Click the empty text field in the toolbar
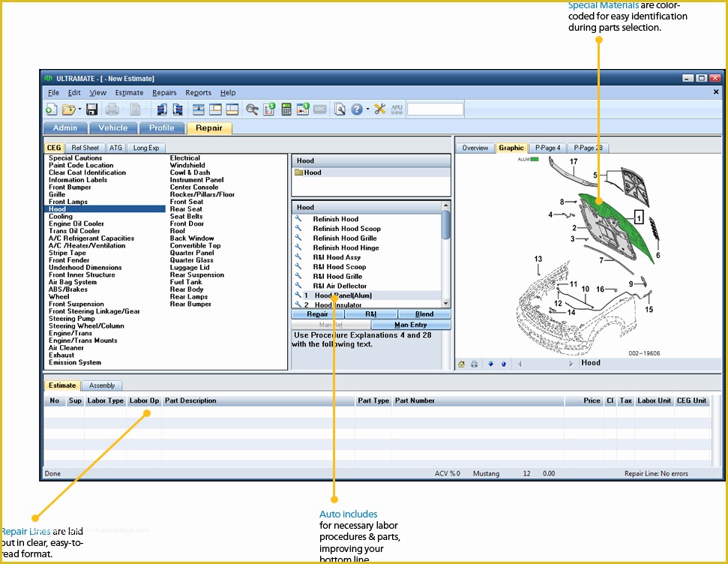The height and width of the screenshot is (564, 728). (x=435, y=109)
